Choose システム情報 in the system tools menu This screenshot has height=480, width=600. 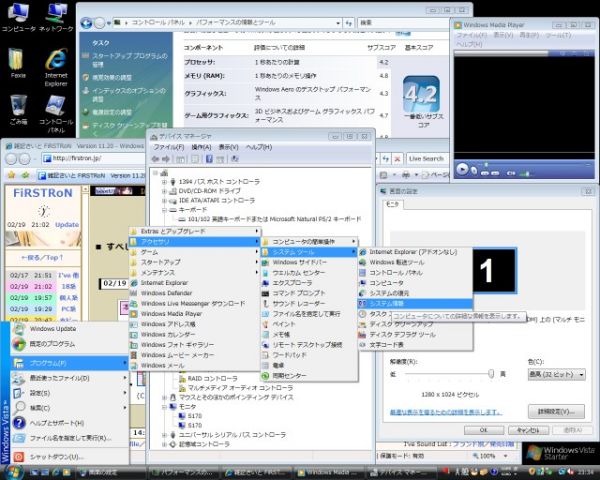[387, 302]
